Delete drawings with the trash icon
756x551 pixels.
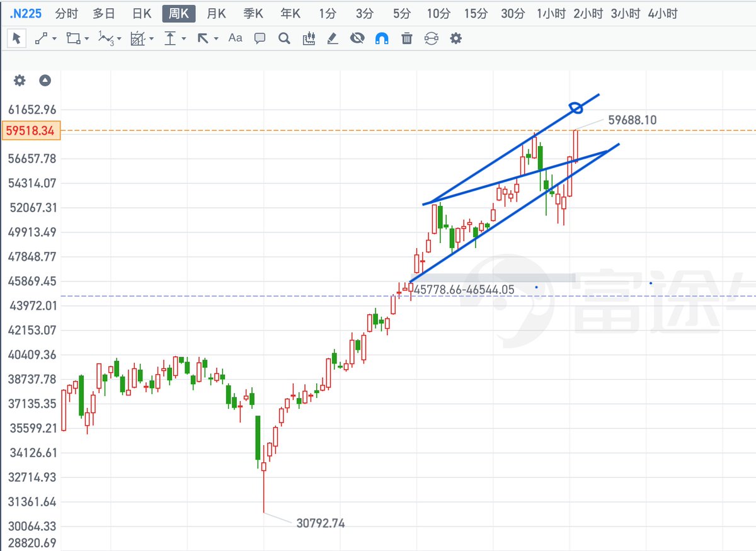[x=406, y=38]
